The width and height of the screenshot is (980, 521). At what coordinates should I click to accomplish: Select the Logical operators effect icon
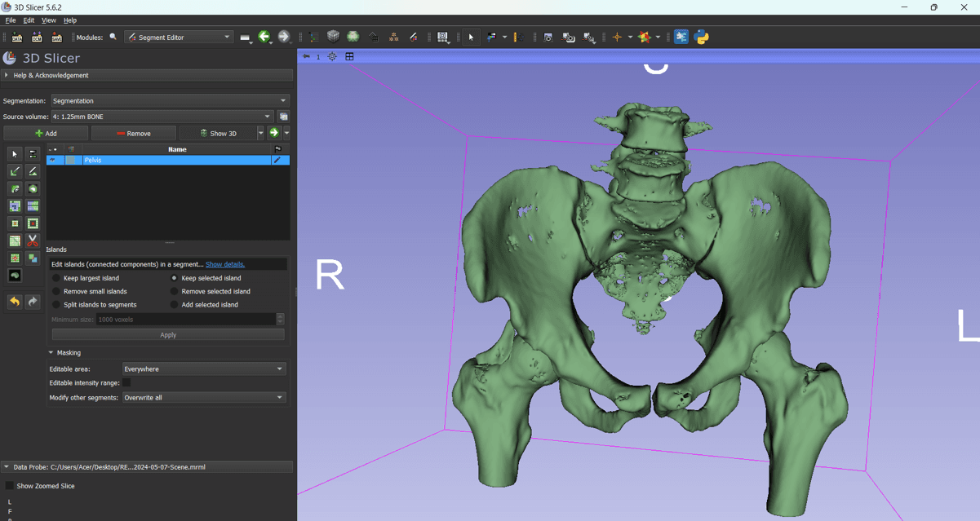click(x=33, y=258)
